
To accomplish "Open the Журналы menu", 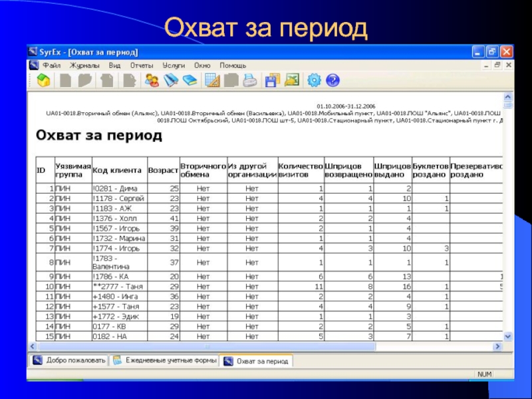I will point(84,66).
